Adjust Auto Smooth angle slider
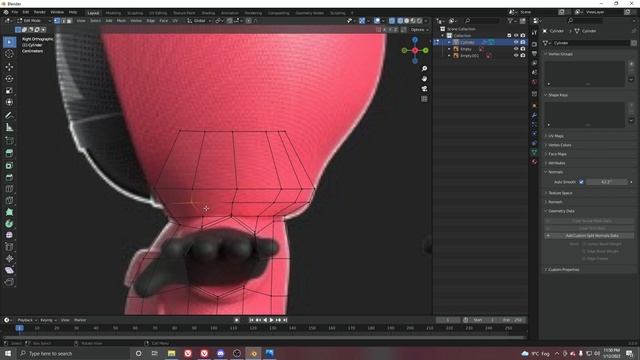 [607, 182]
